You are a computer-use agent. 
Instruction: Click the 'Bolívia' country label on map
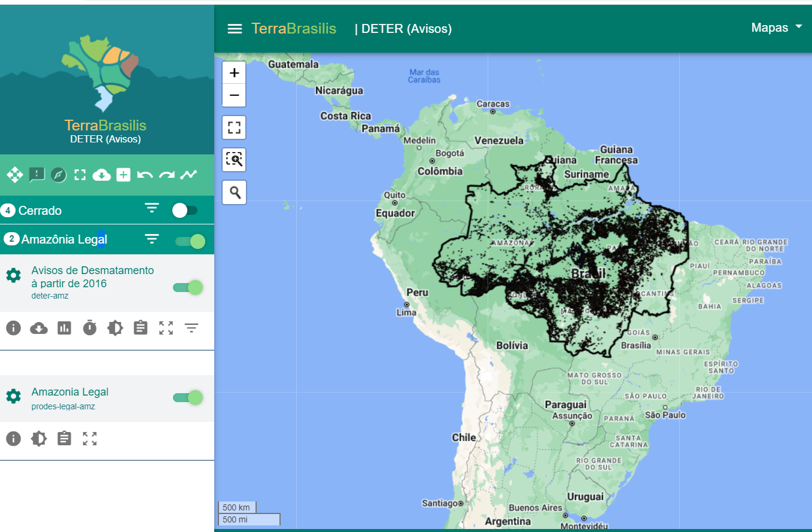click(512, 345)
